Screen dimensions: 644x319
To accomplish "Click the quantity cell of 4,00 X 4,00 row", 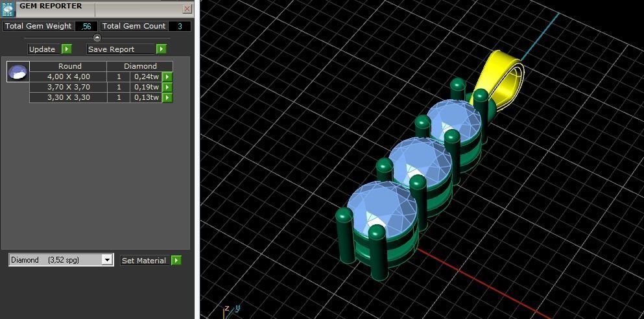I will [119, 77].
